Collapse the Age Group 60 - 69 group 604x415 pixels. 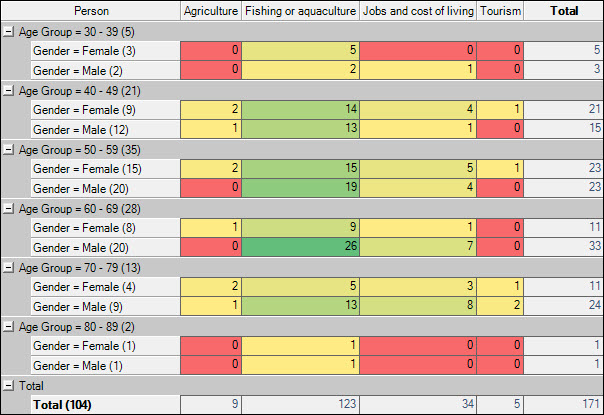pyautogui.click(x=9, y=209)
